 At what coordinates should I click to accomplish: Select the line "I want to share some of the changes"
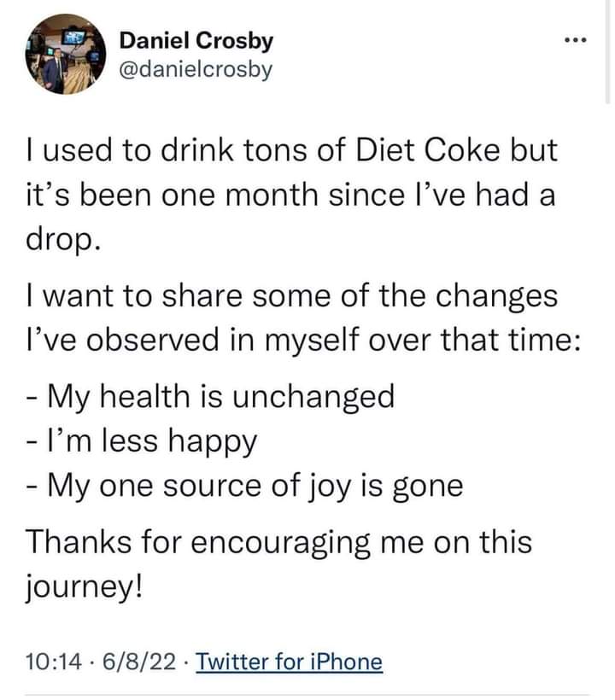[x=290, y=296]
